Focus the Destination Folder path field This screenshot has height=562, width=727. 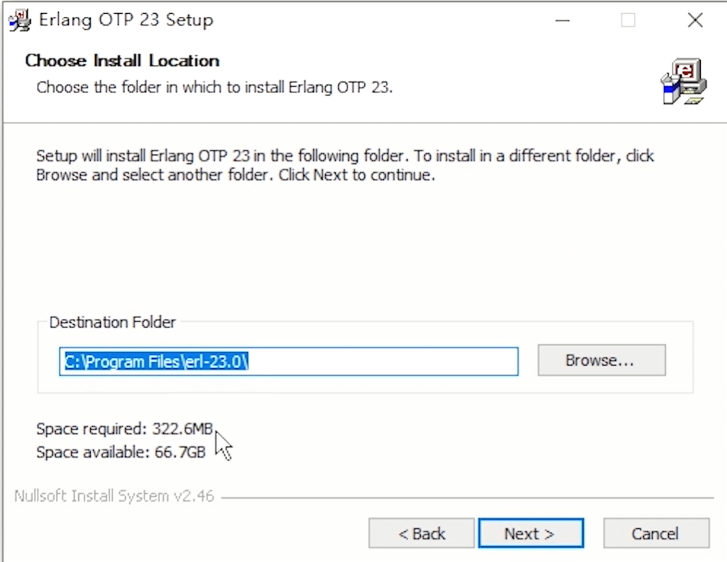click(288, 361)
